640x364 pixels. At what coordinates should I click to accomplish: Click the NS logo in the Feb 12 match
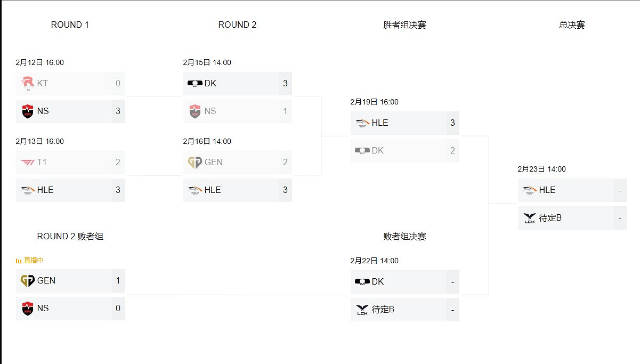click(28, 111)
